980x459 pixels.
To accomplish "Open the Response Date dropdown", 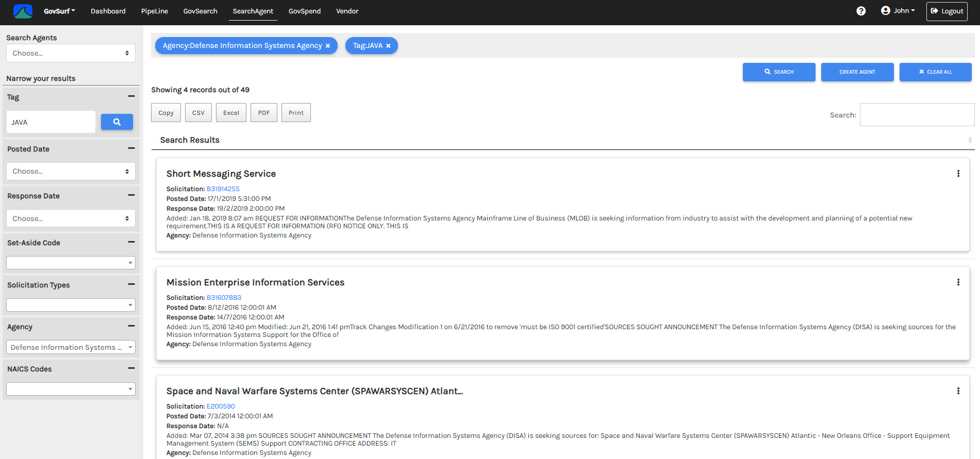I will [x=71, y=218].
